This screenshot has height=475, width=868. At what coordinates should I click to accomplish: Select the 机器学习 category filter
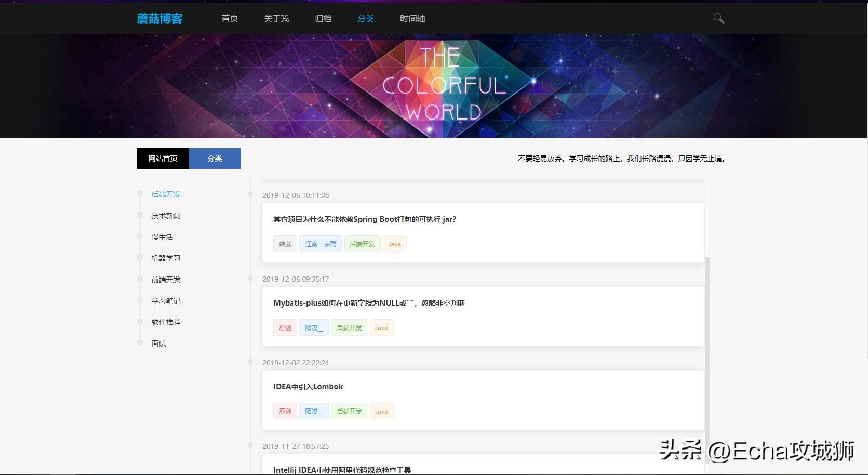tap(165, 258)
